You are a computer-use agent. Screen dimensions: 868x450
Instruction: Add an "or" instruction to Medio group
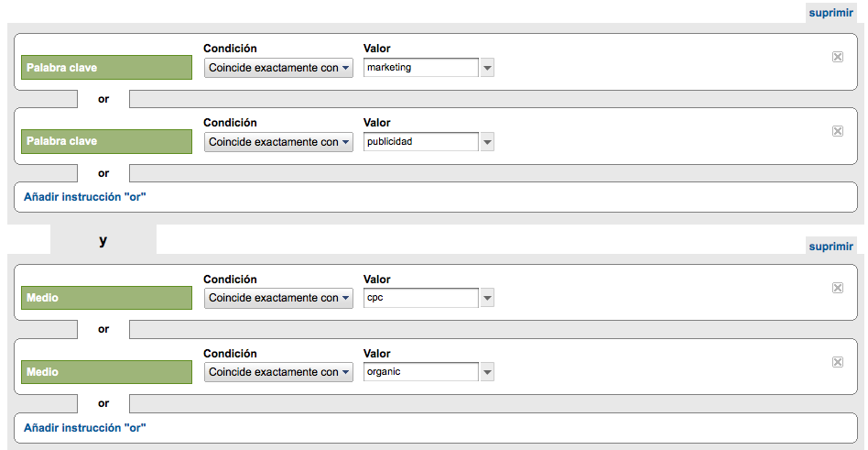click(x=85, y=428)
